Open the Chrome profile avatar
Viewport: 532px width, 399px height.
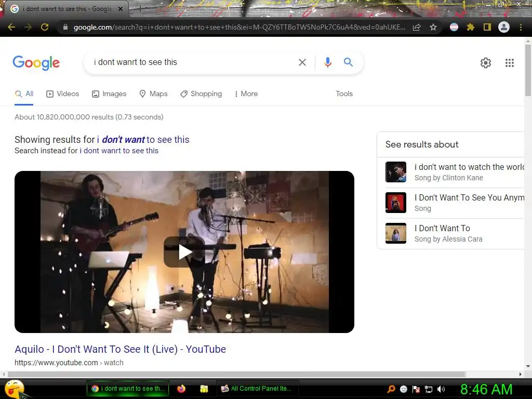click(x=504, y=27)
